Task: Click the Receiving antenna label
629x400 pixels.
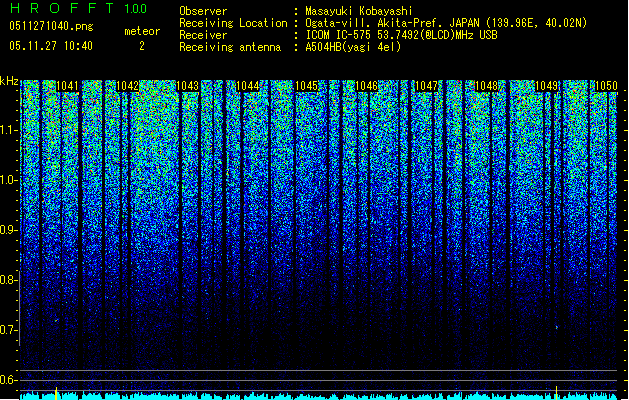Action: tap(230, 47)
